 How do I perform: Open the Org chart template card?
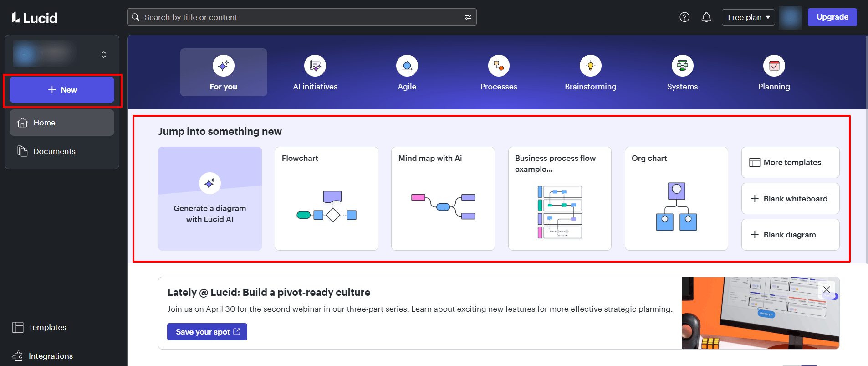(x=676, y=199)
